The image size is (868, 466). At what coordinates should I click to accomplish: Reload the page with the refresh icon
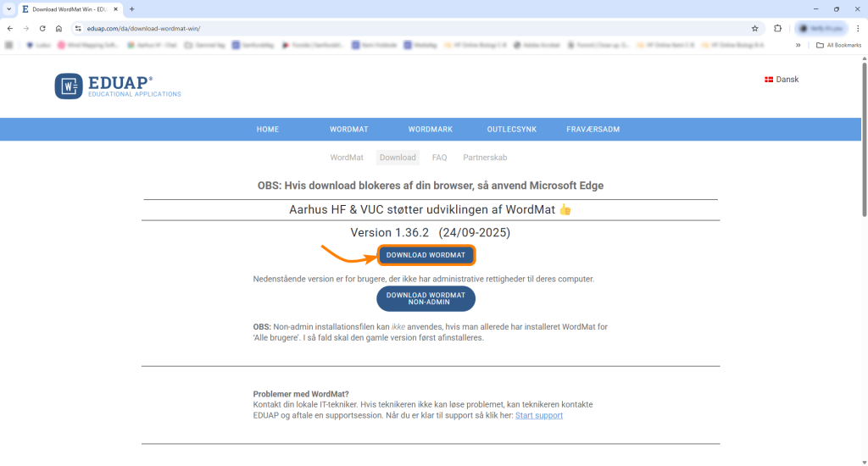click(42, 28)
